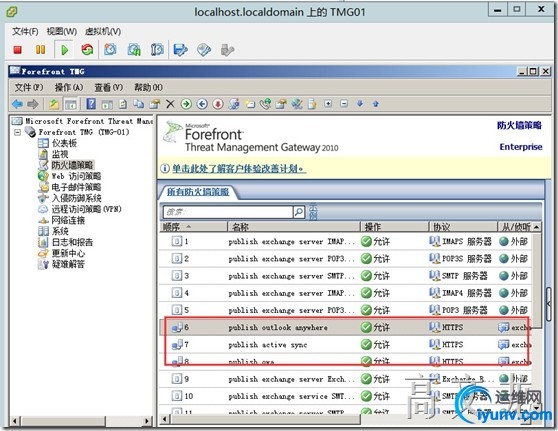Click the green play VM button
The image size is (558, 431).
tap(64, 50)
